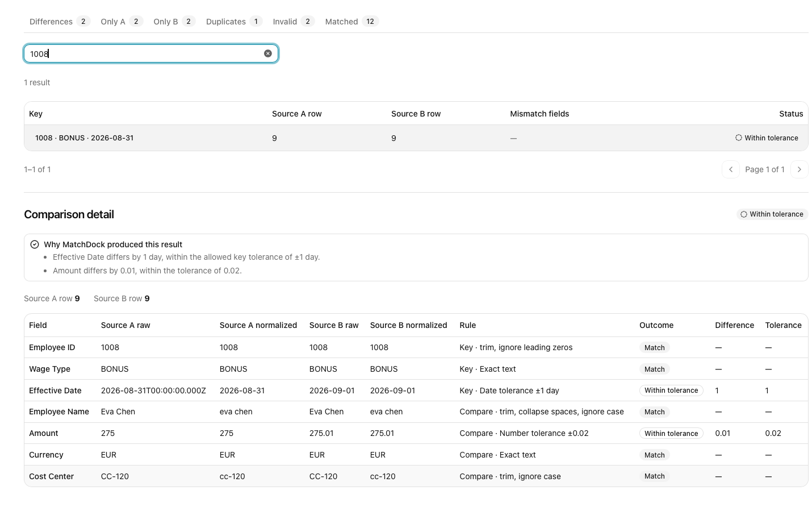Go to next page with right chevron

tap(800, 169)
